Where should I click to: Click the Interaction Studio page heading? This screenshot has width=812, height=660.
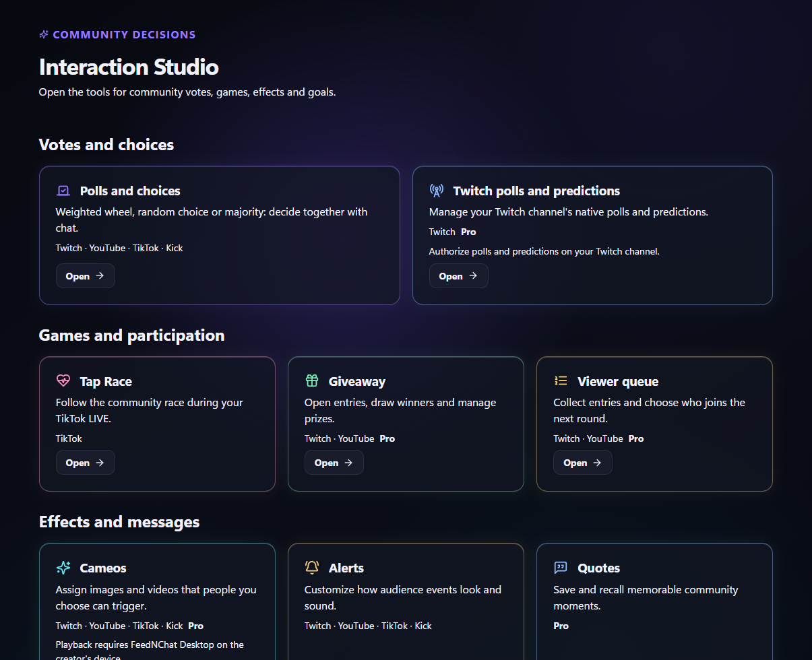(x=129, y=67)
